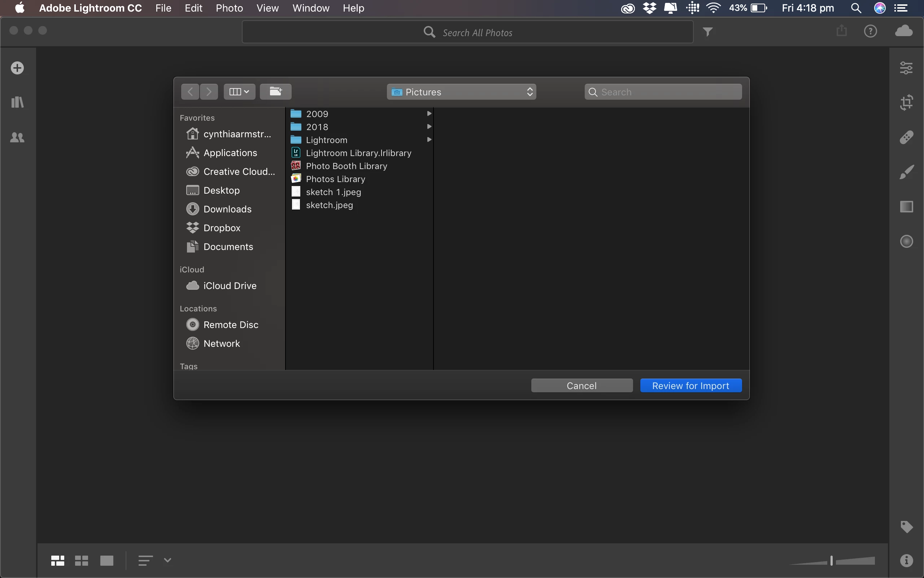
Task: Adjust the thumbnail size slider
Action: tap(832, 561)
